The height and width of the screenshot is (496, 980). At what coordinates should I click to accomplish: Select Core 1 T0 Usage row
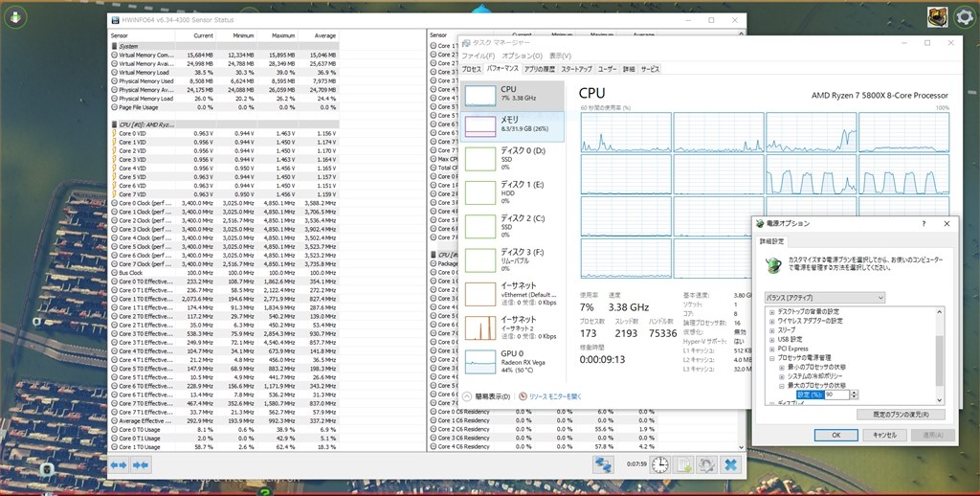pyautogui.click(x=224, y=446)
